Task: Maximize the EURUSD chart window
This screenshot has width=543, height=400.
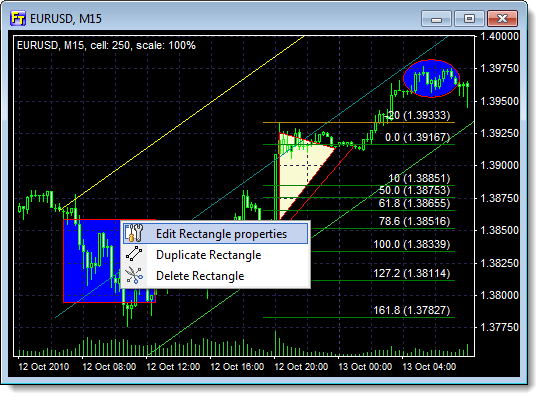Action: [469, 18]
